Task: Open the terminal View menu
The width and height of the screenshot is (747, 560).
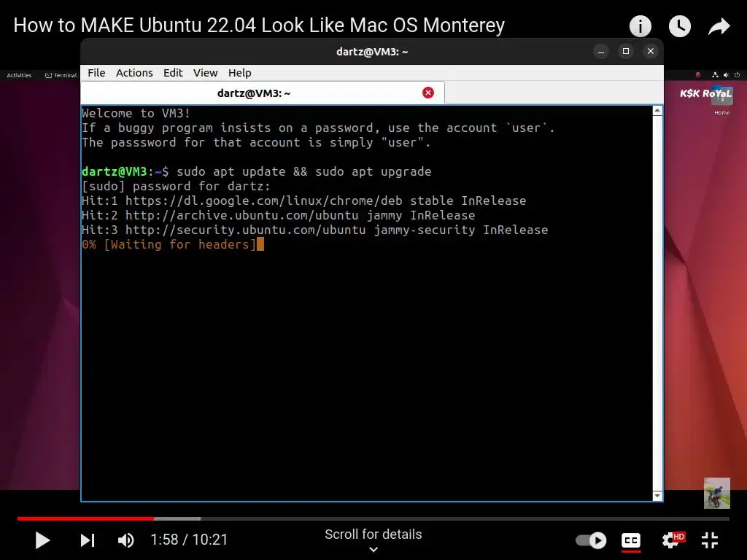Action: 205,73
